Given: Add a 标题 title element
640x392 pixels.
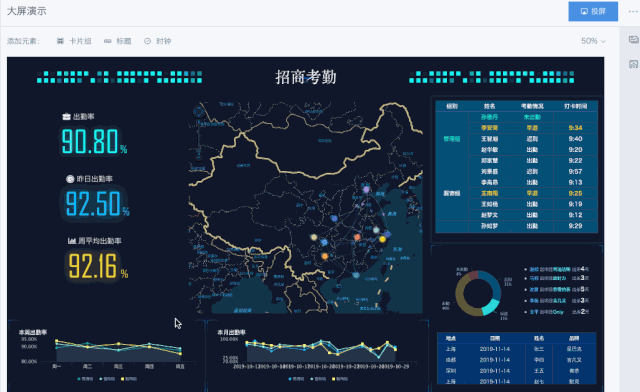Looking at the screenshot, I should [118, 41].
